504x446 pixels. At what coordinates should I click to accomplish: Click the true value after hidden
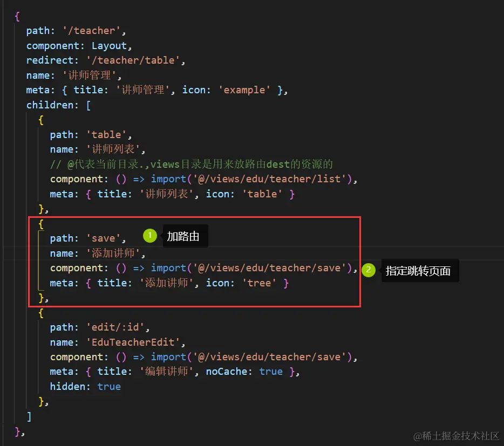tap(110, 386)
